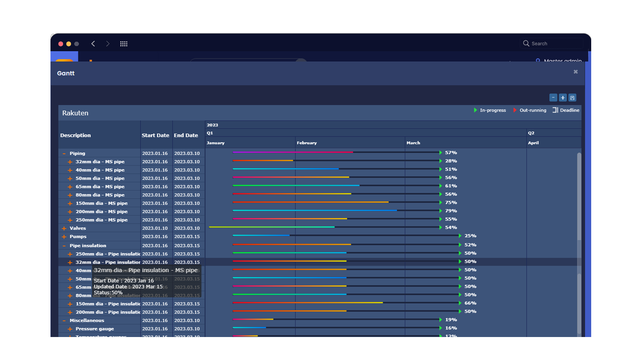Screen dimensions: 644x362
Task: Click the green In-progress legend marker
Action: tap(475, 110)
